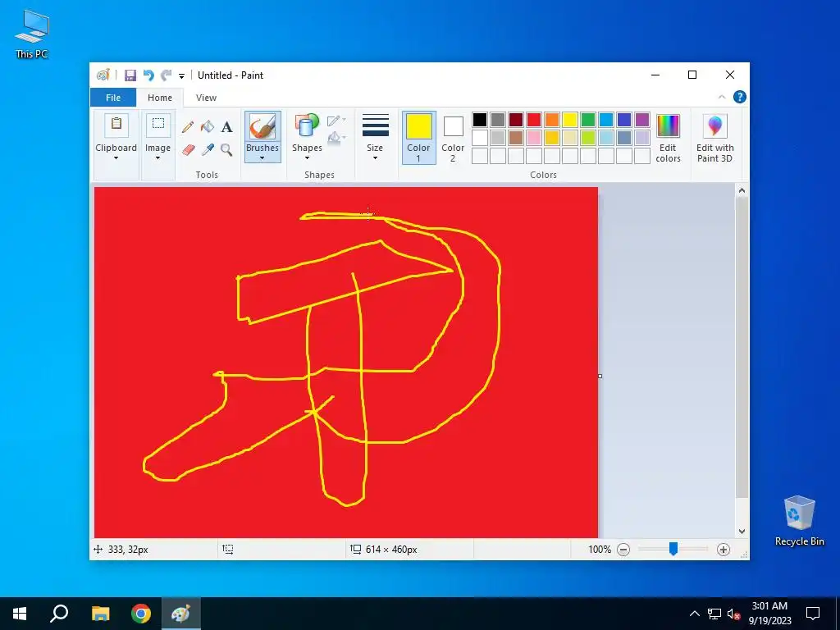Switch to the View tab
840x630 pixels.
206,98
